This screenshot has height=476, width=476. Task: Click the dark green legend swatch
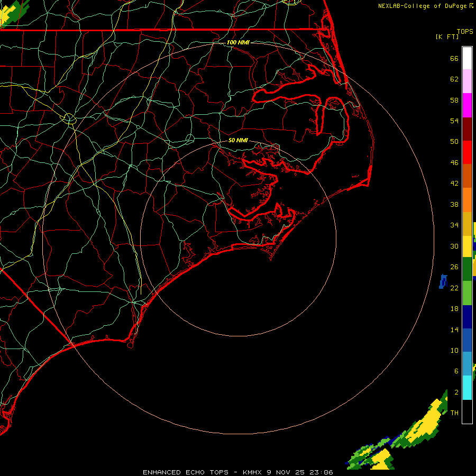(467, 269)
